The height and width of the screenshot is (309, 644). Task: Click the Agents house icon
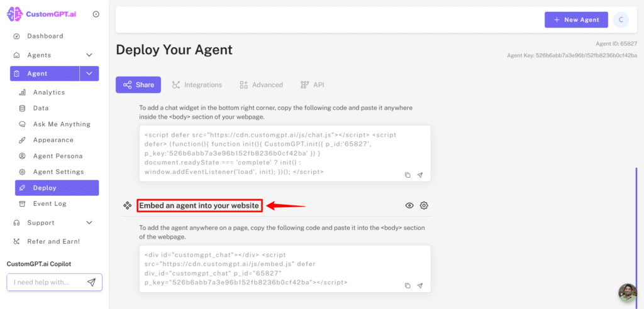tap(17, 55)
